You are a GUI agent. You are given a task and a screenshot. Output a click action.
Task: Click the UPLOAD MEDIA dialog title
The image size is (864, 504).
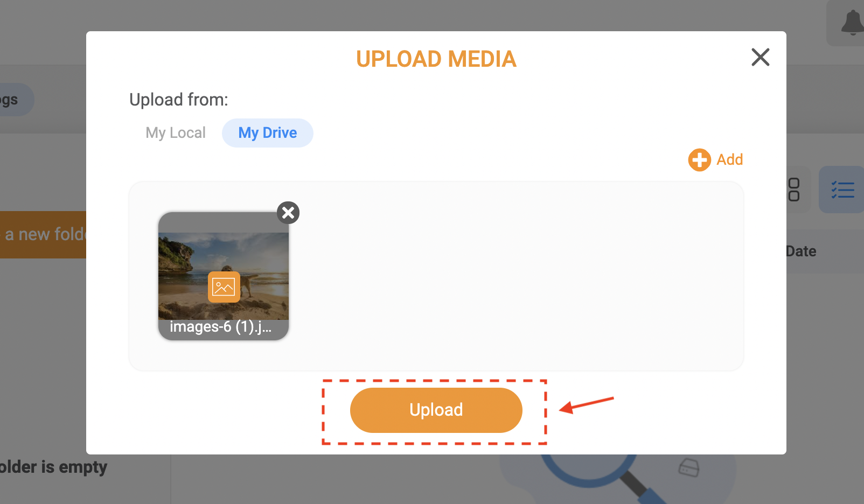(436, 59)
